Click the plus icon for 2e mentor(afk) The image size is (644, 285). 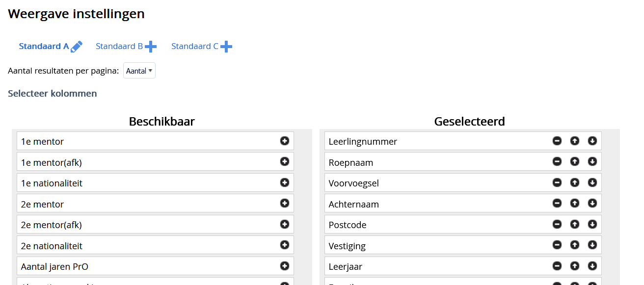click(x=285, y=224)
